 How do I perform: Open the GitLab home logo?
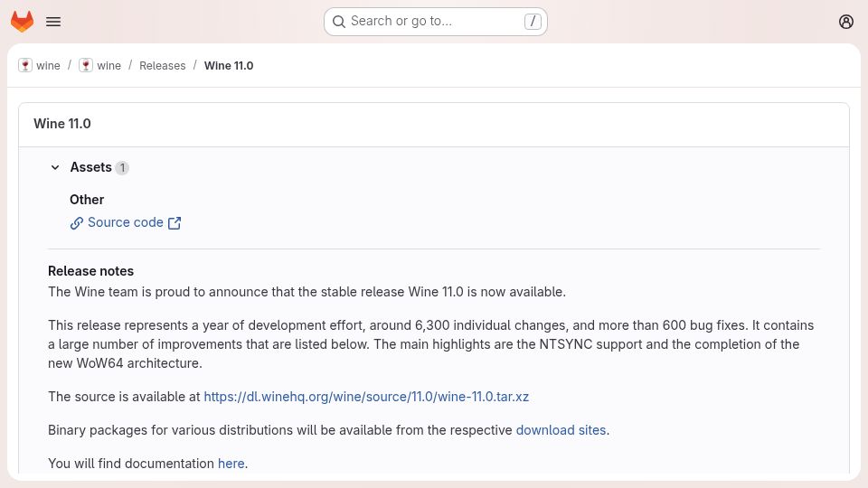[22, 22]
